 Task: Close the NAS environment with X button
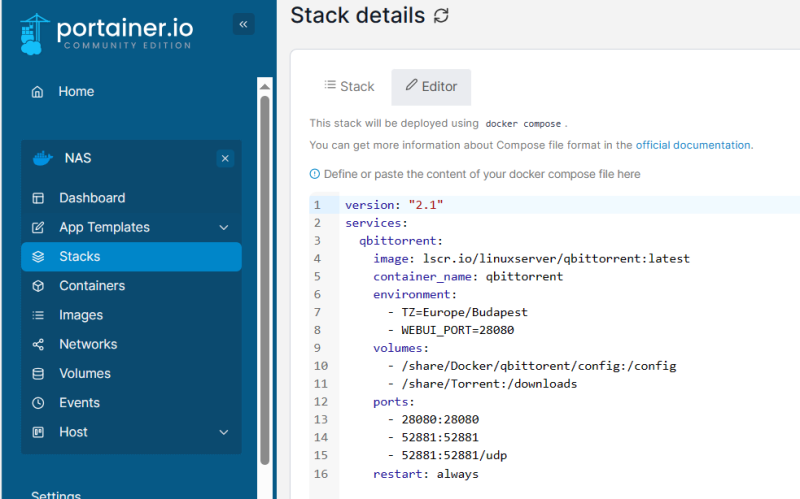[225, 158]
